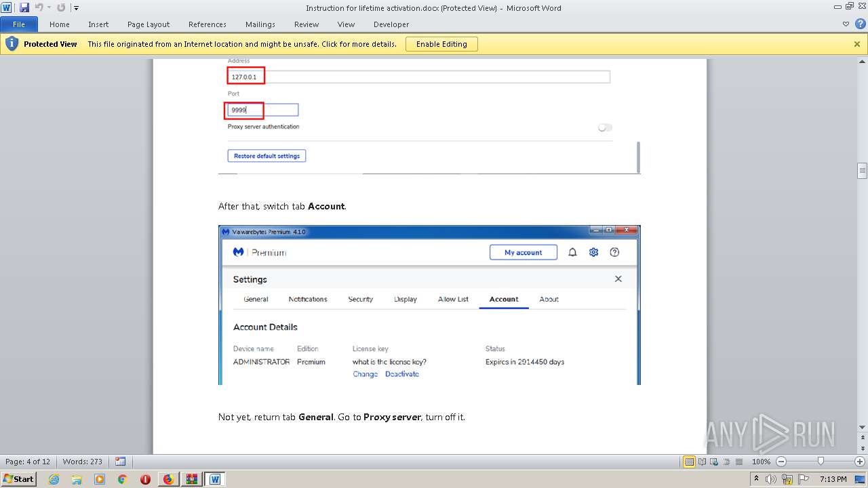Screen dimensions: 868x488
Task: Click the Redo icon in Quick Access Toolbar
Action: pyautogui.click(x=61, y=7)
